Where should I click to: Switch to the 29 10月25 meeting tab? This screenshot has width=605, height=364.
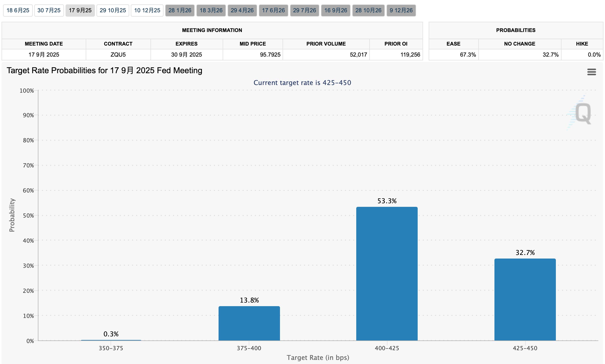coord(113,10)
